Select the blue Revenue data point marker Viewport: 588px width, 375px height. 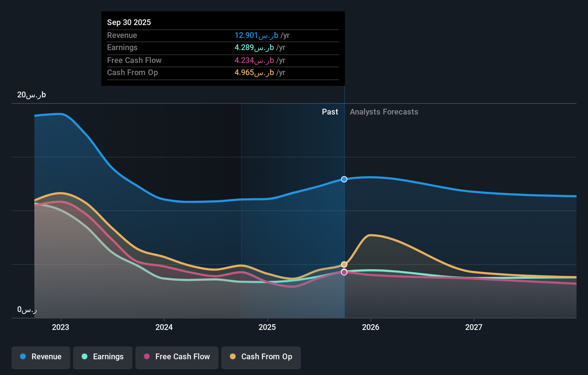(x=344, y=179)
